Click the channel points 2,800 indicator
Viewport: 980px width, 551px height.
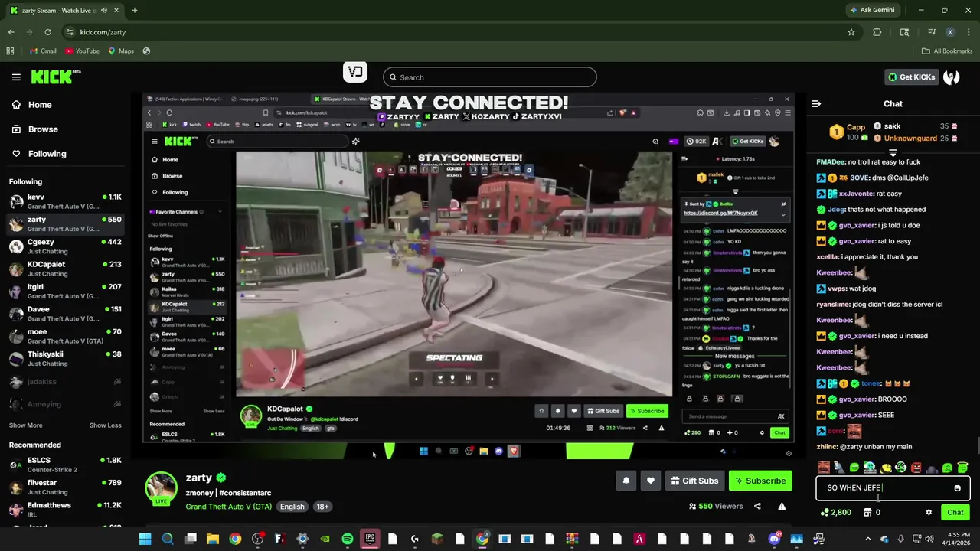click(835, 512)
